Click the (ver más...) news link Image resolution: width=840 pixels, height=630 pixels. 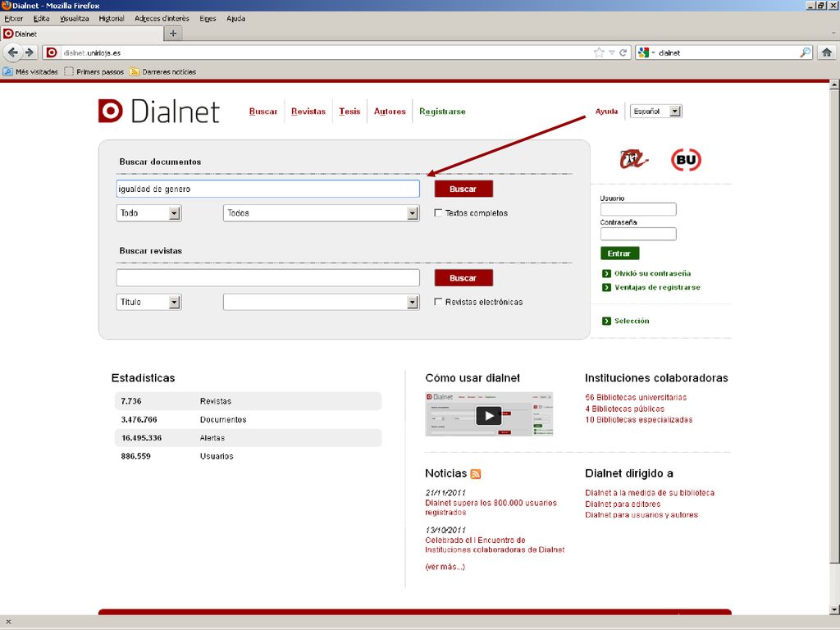pos(445,567)
